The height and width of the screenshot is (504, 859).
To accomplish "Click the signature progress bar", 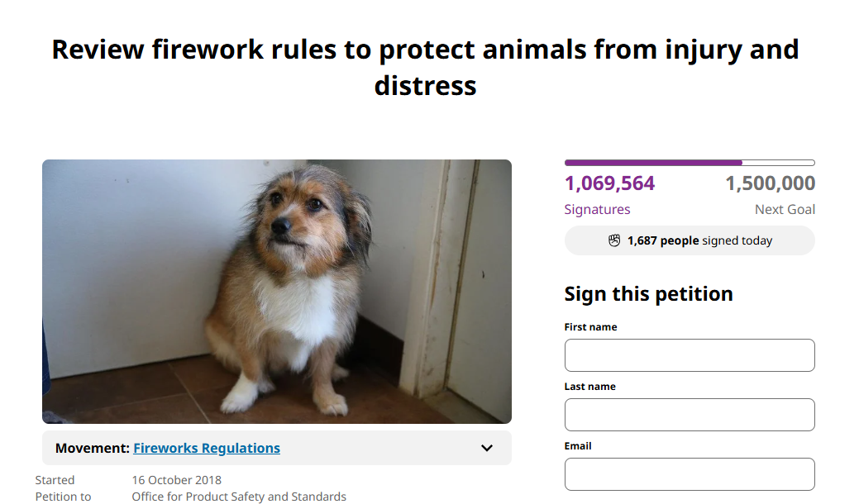I will click(689, 163).
